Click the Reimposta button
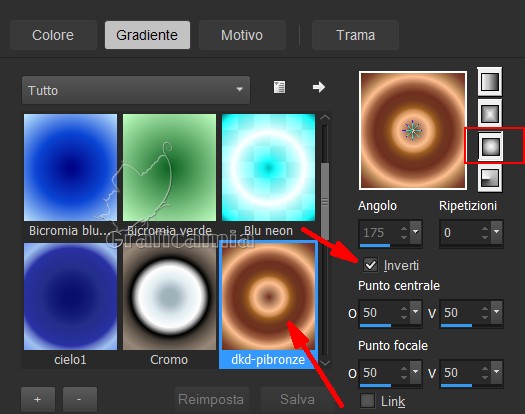The image size is (525, 414). pos(211,399)
